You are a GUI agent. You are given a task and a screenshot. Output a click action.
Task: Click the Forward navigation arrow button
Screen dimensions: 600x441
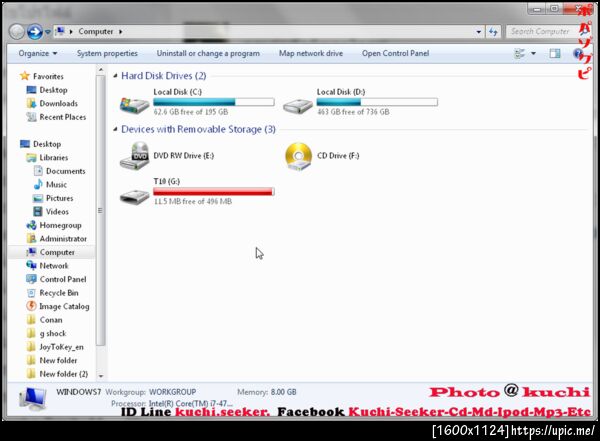click(35, 32)
